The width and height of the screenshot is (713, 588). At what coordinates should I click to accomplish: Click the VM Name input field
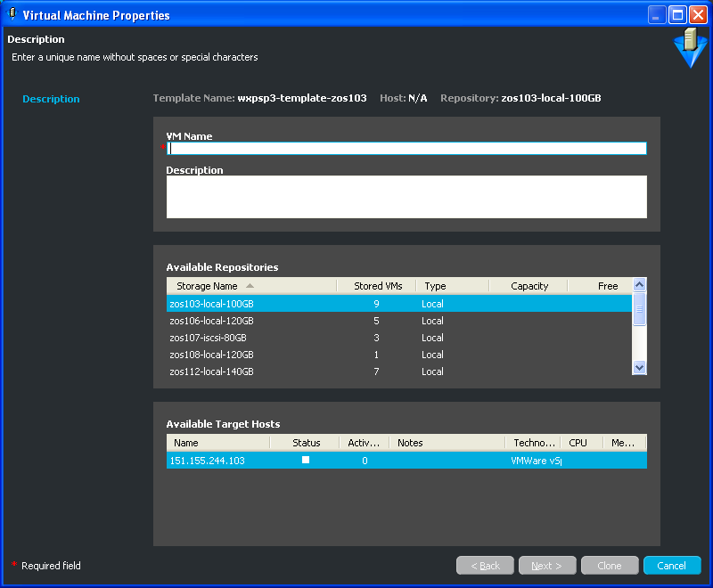[406, 148]
